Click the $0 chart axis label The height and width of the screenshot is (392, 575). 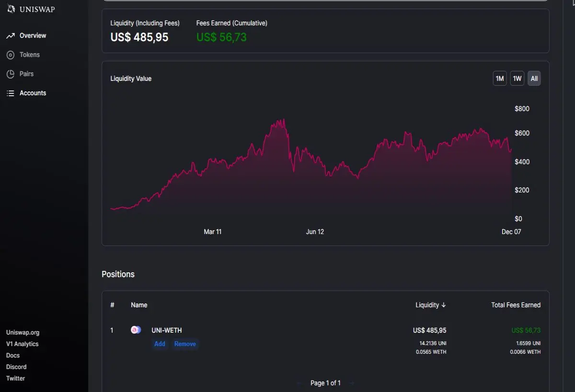click(x=518, y=219)
